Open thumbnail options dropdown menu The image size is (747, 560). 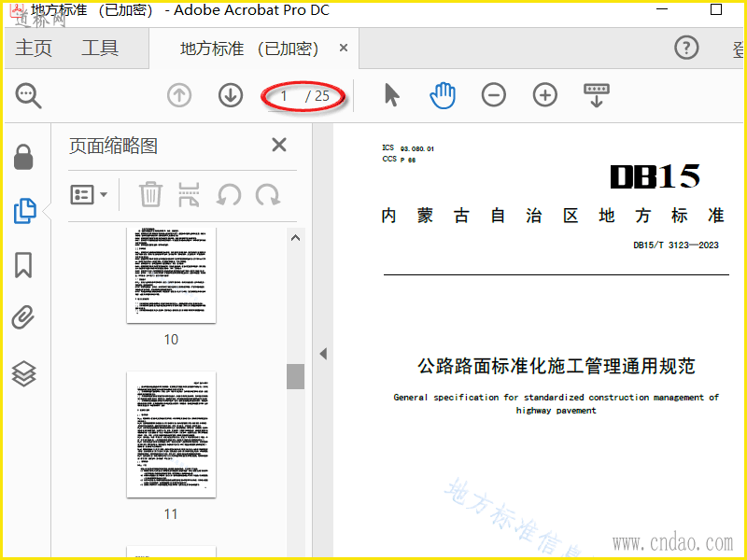pos(89,195)
